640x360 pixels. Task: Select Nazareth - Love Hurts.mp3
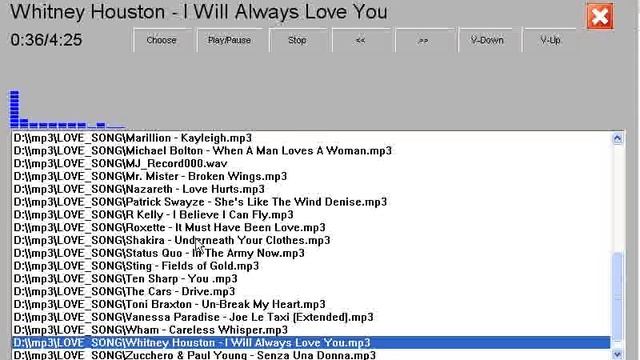point(311,189)
